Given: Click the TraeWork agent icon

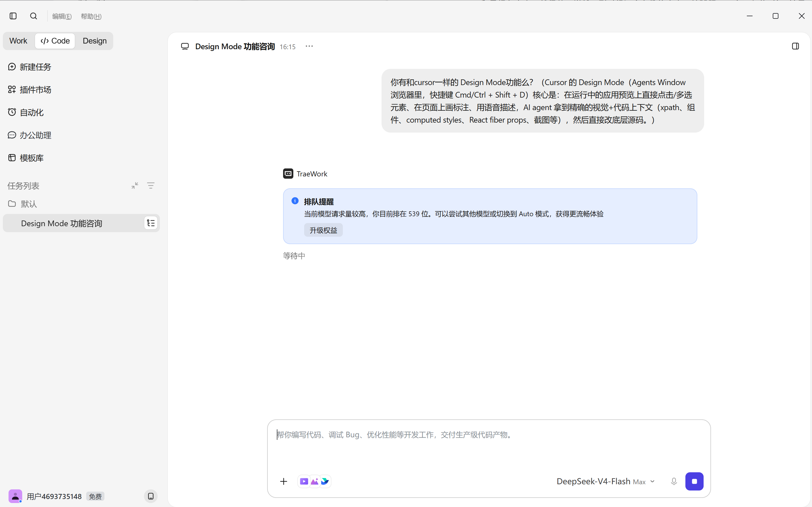Looking at the screenshot, I should [288, 174].
